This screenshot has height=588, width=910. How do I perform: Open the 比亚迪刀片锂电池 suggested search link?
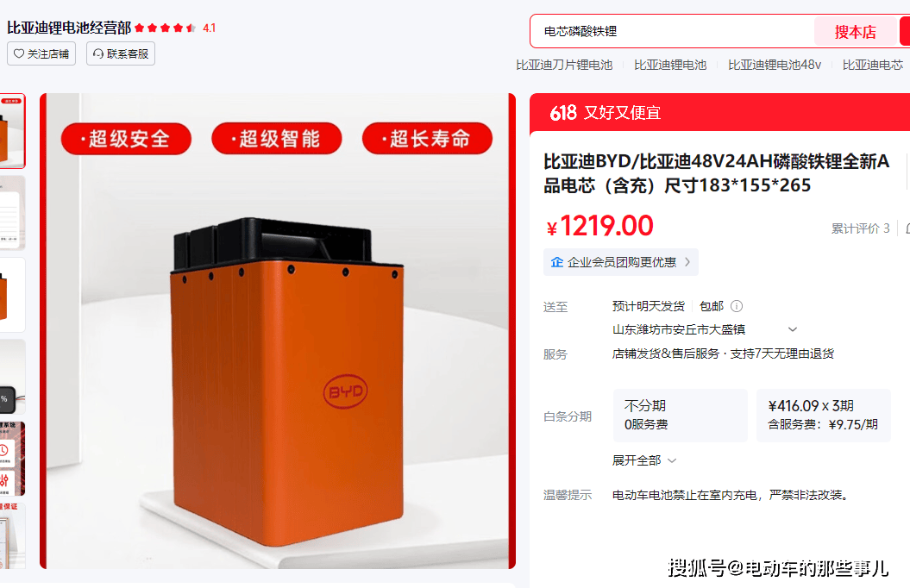pyautogui.click(x=564, y=65)
